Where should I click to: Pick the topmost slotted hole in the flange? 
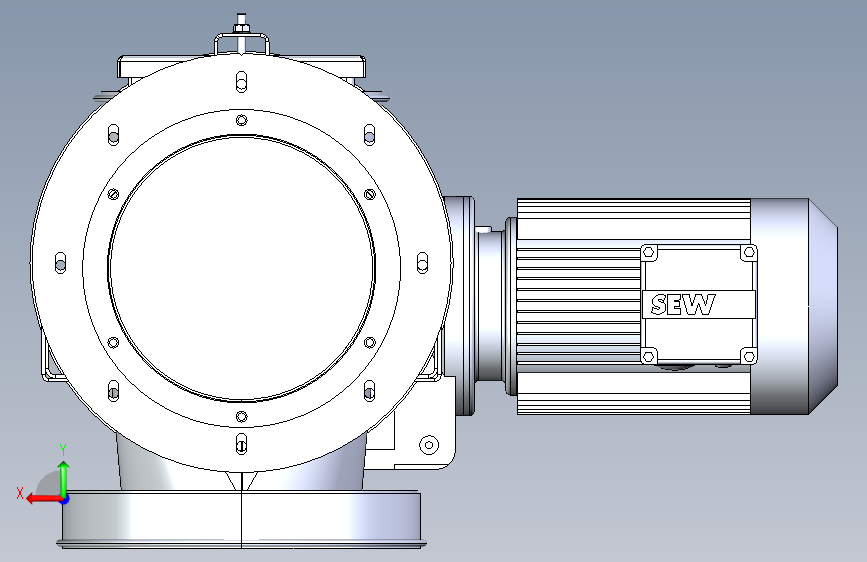pyautogui.click(x=241, y=81)
